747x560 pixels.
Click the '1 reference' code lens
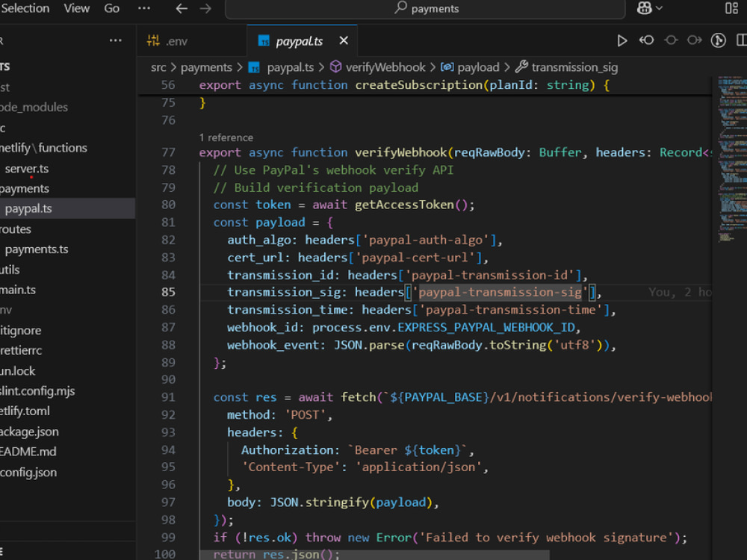226,137
